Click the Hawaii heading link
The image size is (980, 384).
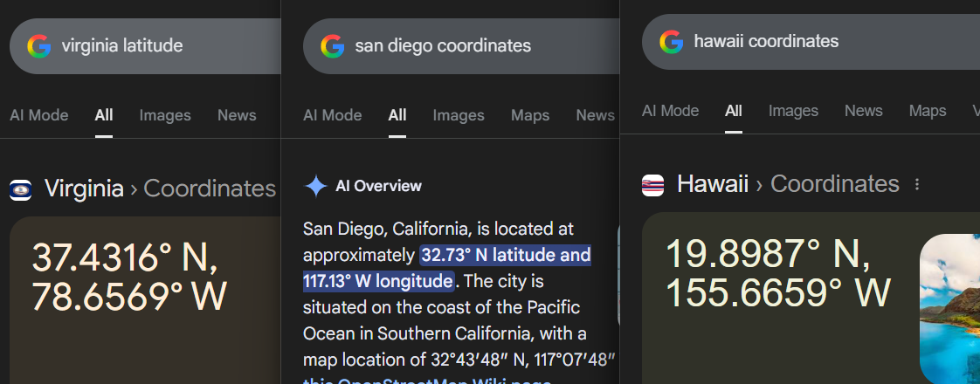point(713,184)
